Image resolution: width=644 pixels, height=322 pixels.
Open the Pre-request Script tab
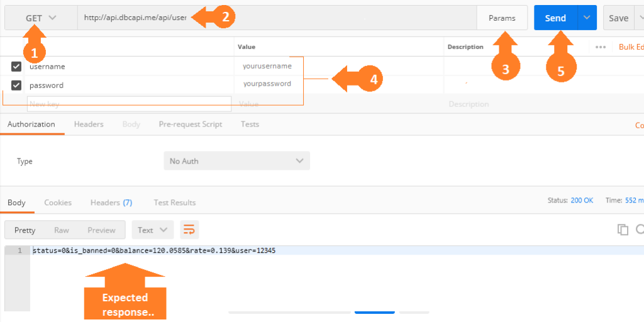pos(190,125)
